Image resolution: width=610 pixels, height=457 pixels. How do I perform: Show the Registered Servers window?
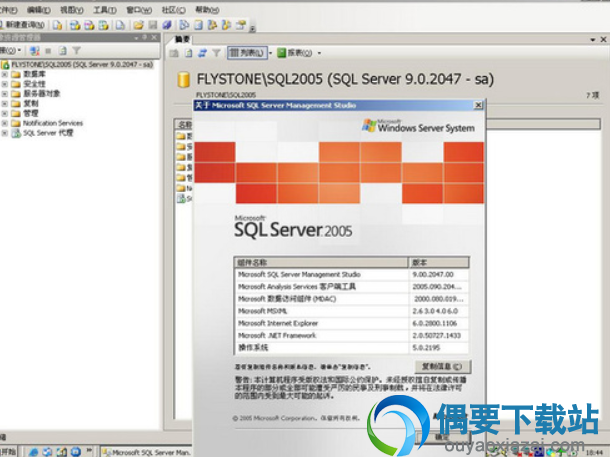(x=184, y=25)
